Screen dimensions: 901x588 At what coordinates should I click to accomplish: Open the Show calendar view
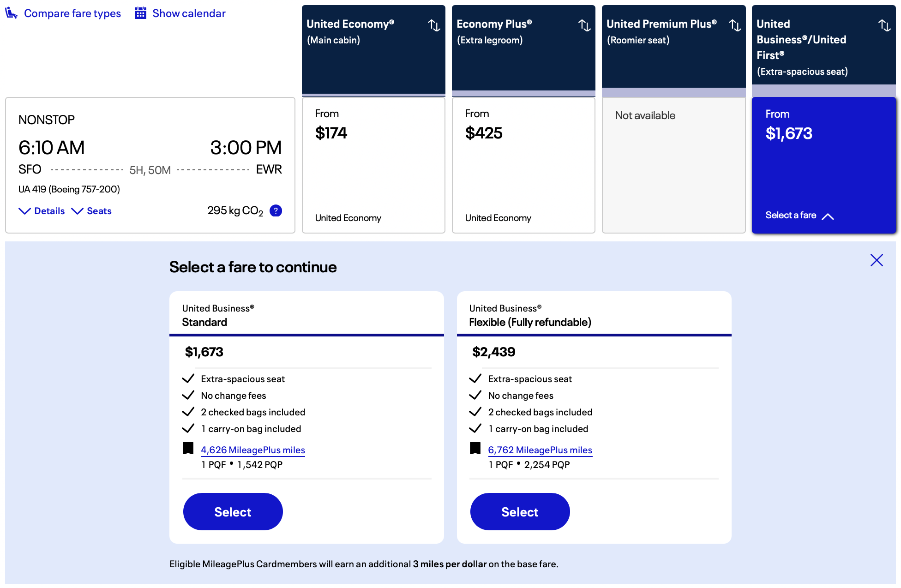pyautogui.click(x=189, y=13)
